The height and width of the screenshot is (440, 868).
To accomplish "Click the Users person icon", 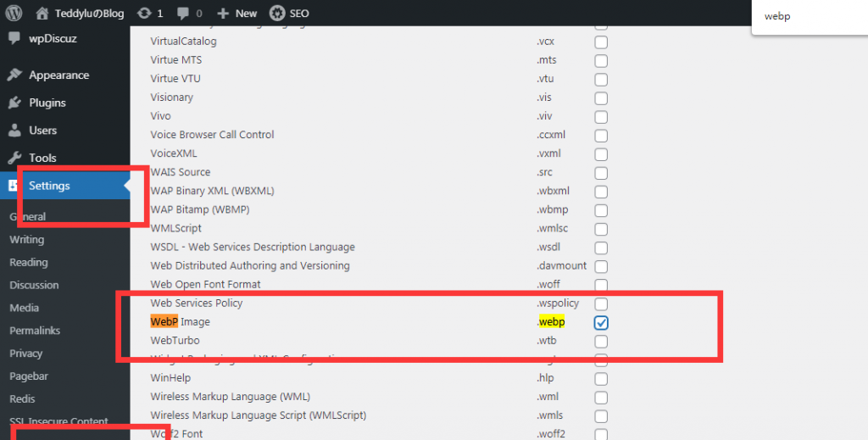I will pyautogui.click(x=14, y=130).
